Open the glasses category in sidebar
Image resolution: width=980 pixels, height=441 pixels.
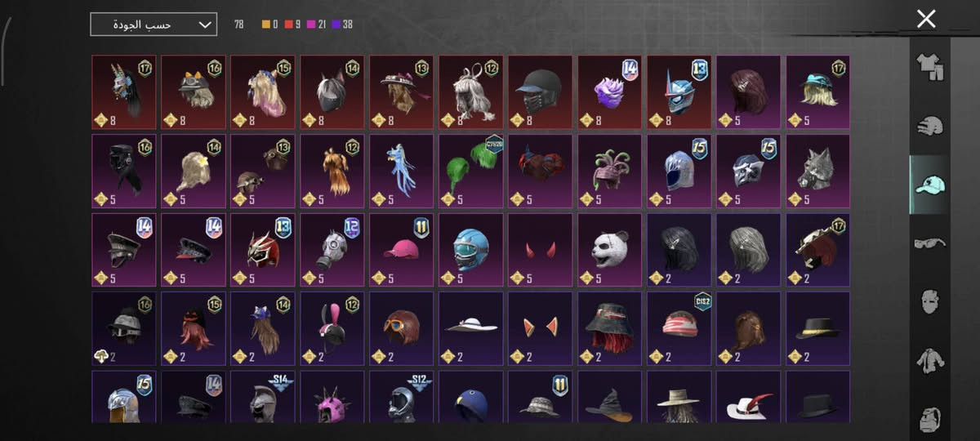[x=929, y=243]
